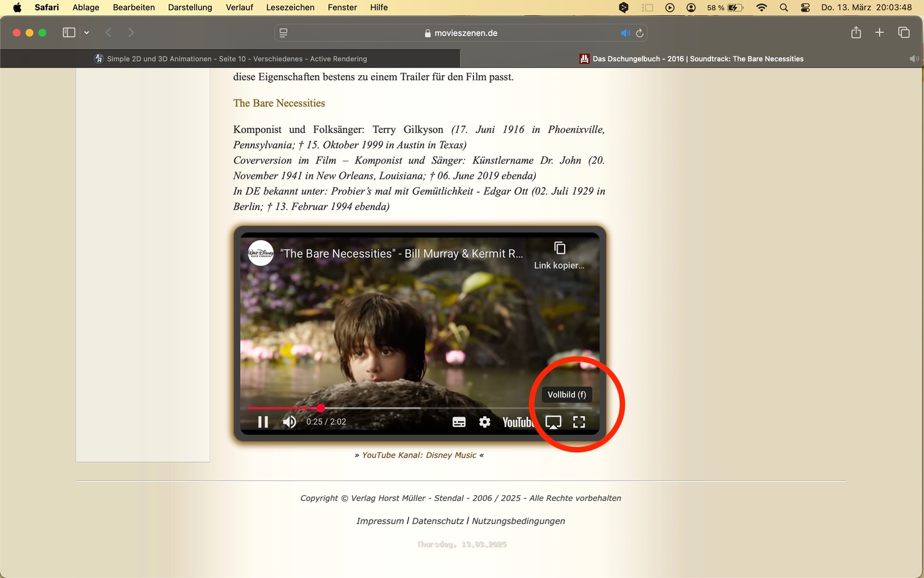The height and width of the screenshot is (578, 924).
Task: Mute the video player volume
Action: point(289,422)
